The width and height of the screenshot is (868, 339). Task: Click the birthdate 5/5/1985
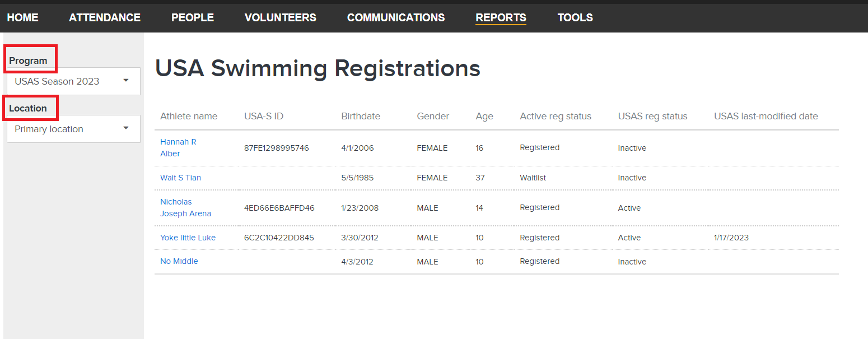(x=357, y=178)
